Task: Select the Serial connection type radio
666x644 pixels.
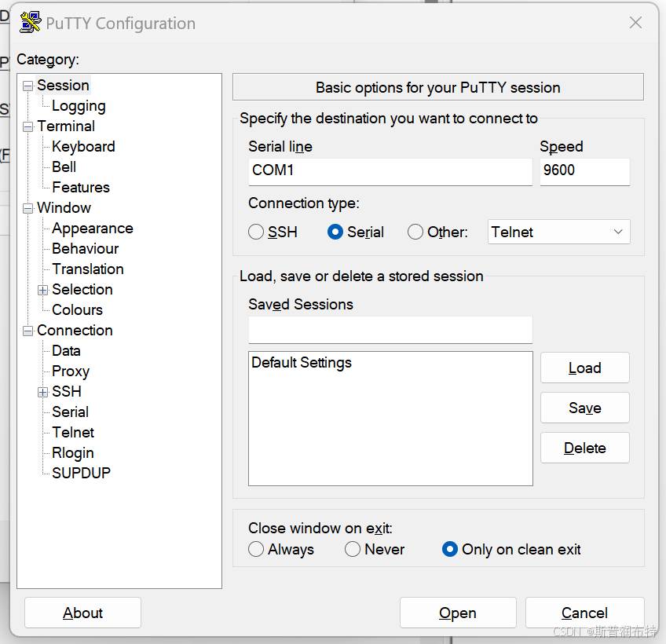Action: [335, 232]
